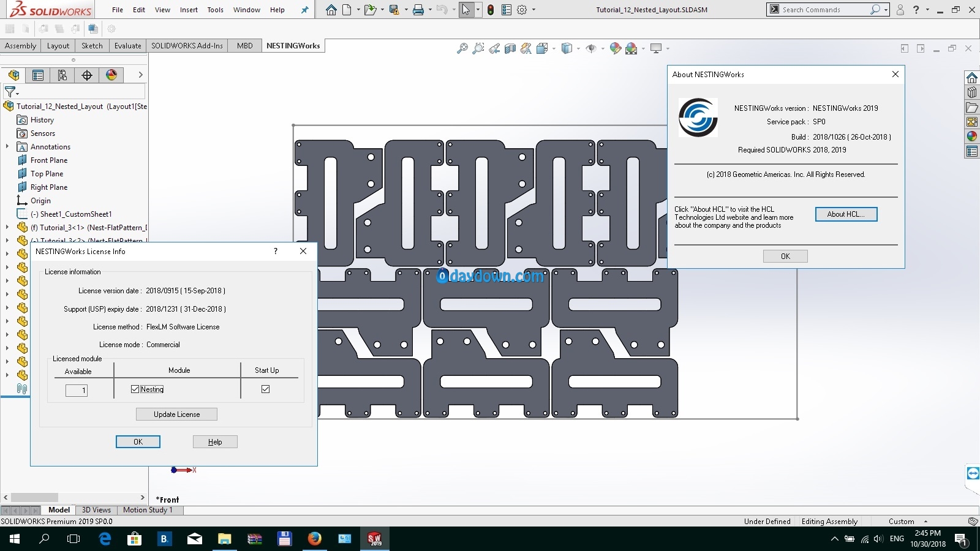The image size is (980, 551).
Task: Open Firefox from the Windows taskbar
Action: (x=315, y=539)
